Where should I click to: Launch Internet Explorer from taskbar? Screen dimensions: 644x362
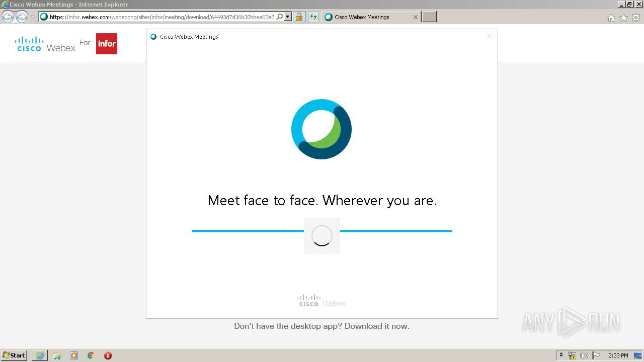click(40, 355)
